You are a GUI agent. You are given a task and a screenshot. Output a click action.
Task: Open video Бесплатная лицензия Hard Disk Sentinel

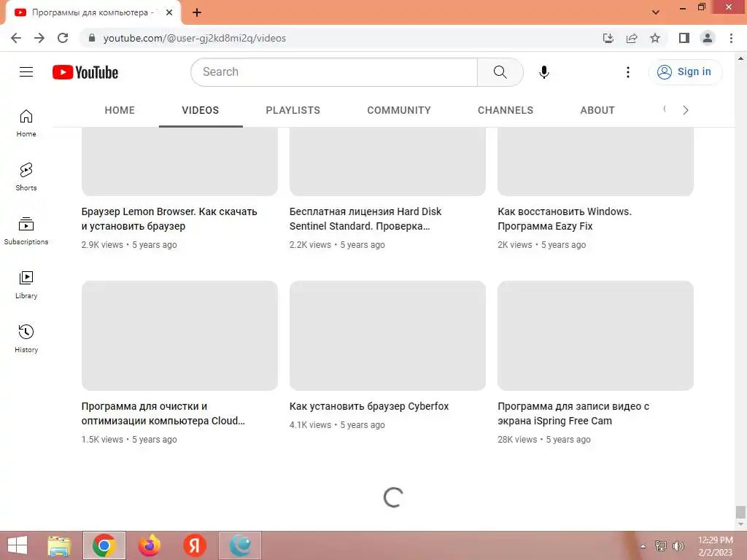[x=365, y=219]
